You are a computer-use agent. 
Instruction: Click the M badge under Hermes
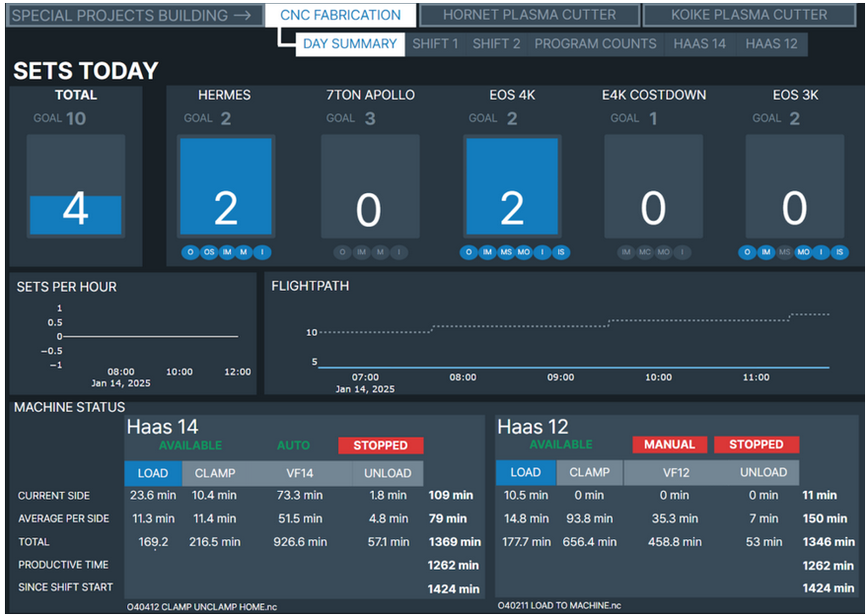(244, 252)
